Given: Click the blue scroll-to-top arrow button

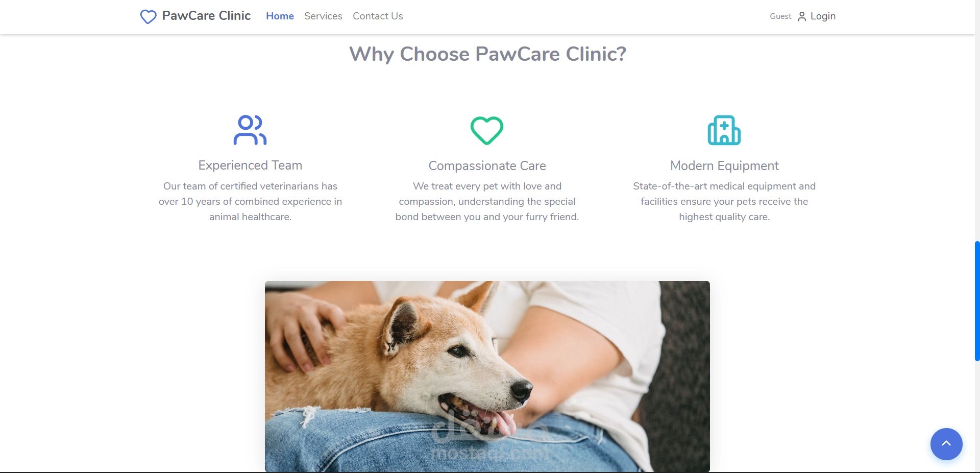Looking at the screenshot, I should pyautogui.click(x=946, y=444).
